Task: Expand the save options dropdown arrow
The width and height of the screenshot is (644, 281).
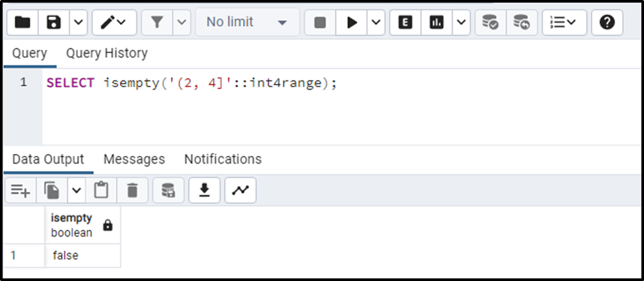Action: [79, 22]
